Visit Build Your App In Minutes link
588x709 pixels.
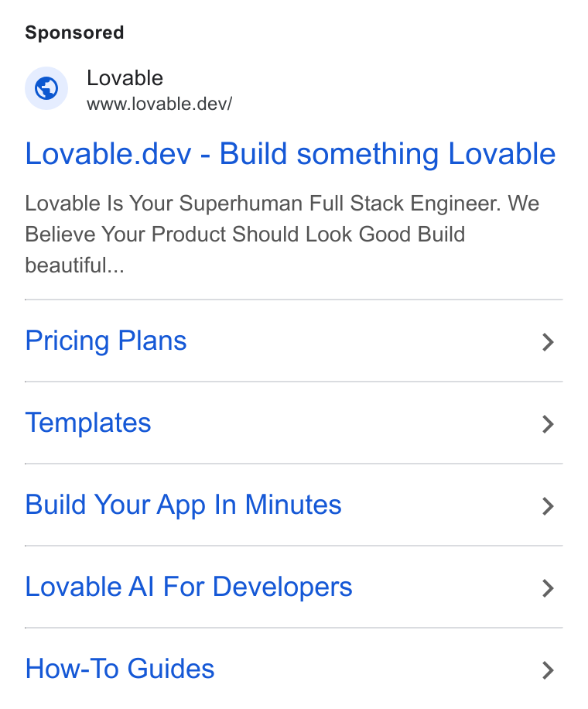pos(183,505)
